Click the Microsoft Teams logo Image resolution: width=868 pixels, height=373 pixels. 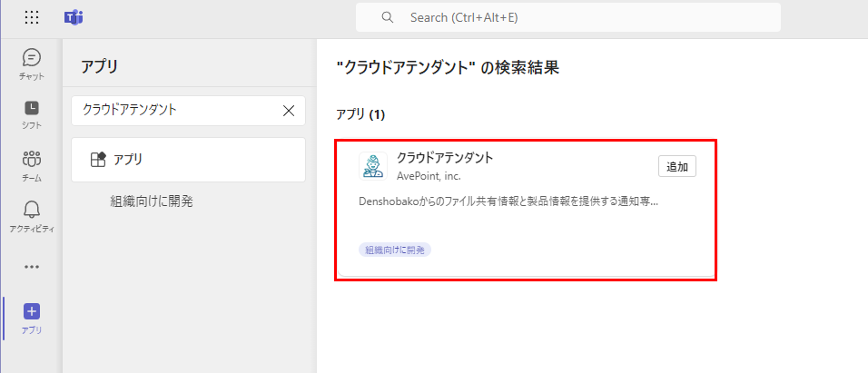point(74,18)
